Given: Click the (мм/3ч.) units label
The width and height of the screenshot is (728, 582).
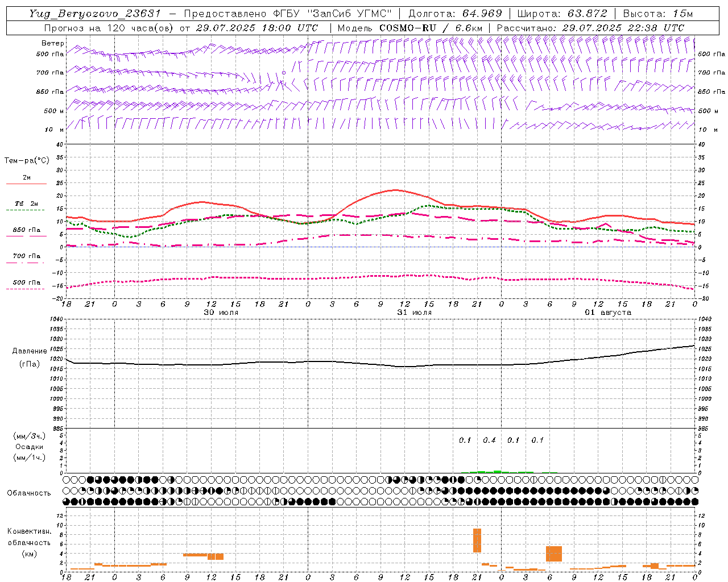Looking at the screenshot, I should point(29,436).
